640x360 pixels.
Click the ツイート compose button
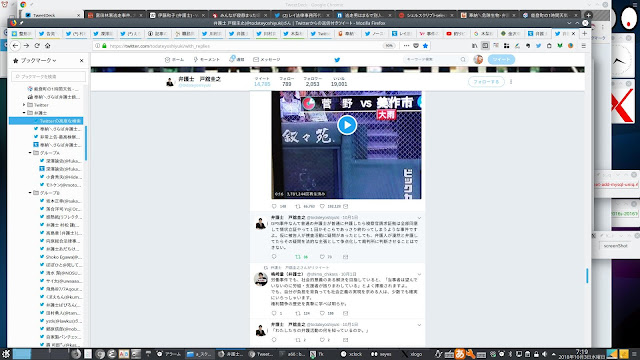click(501, 60)
